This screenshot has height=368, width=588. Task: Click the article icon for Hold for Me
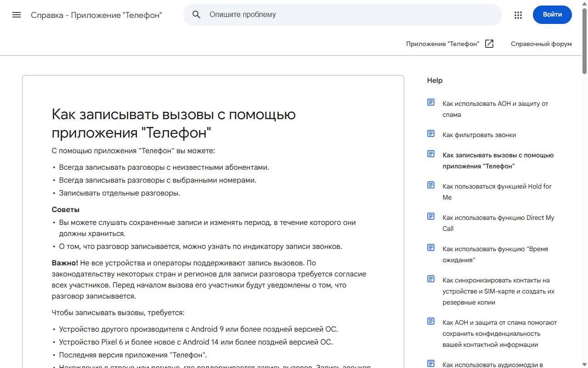click(x=431, y=185)
